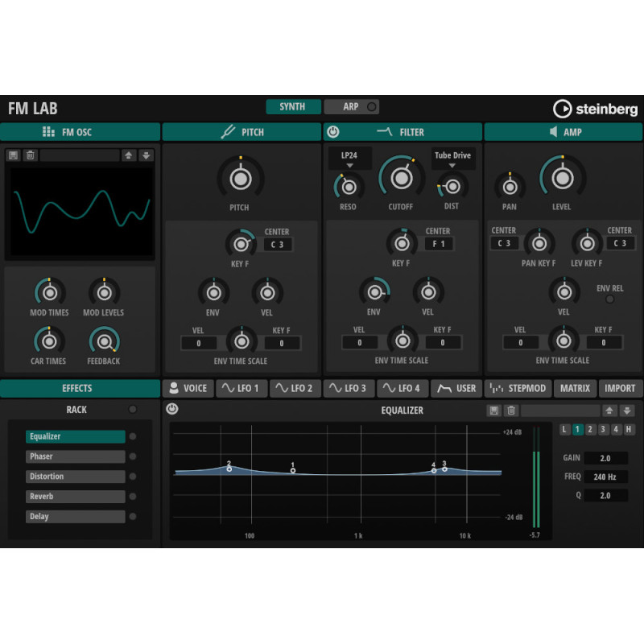This screenshot has width=644, height=644.
Task: Enable the Reverb effect LED
Action: click(x=133, y=497)
